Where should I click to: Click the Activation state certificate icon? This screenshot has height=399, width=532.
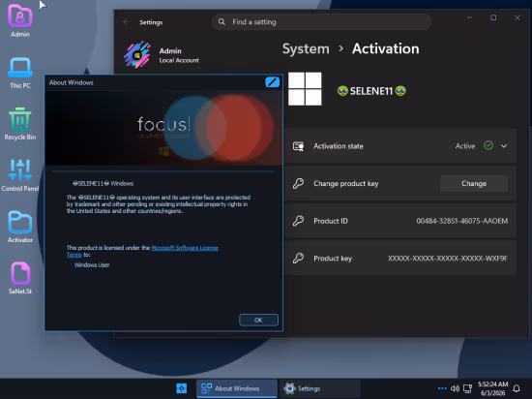point(298,146)
